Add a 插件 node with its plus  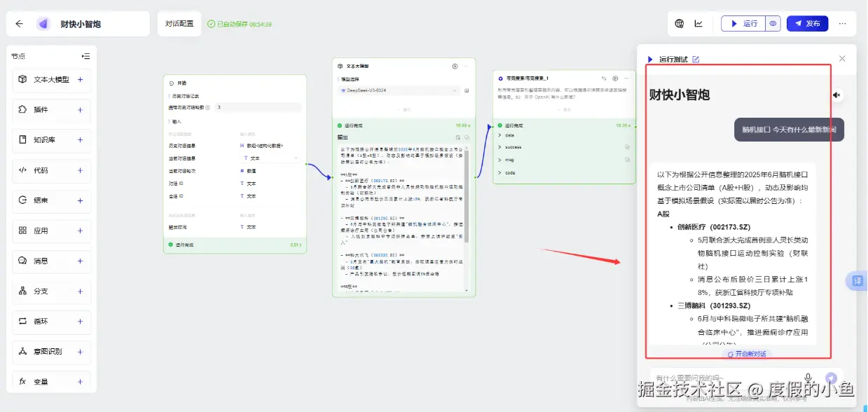click(80, 110)
